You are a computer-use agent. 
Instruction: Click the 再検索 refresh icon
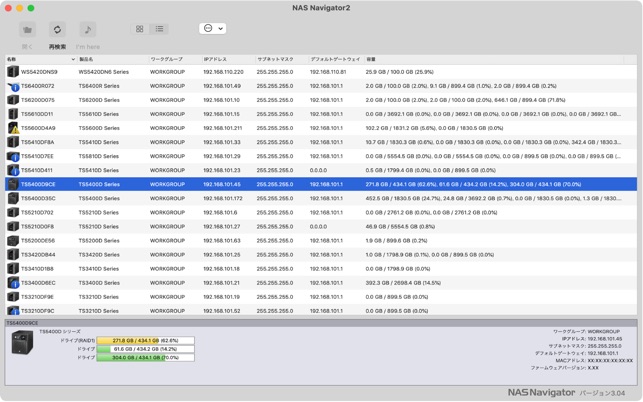[x=57, y=30]
